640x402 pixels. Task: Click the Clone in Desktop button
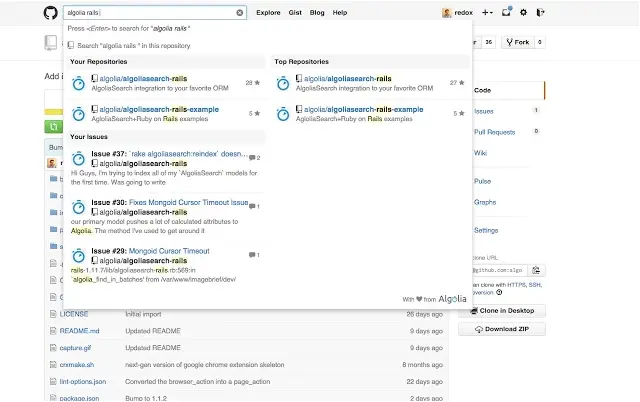pos(502,311)
